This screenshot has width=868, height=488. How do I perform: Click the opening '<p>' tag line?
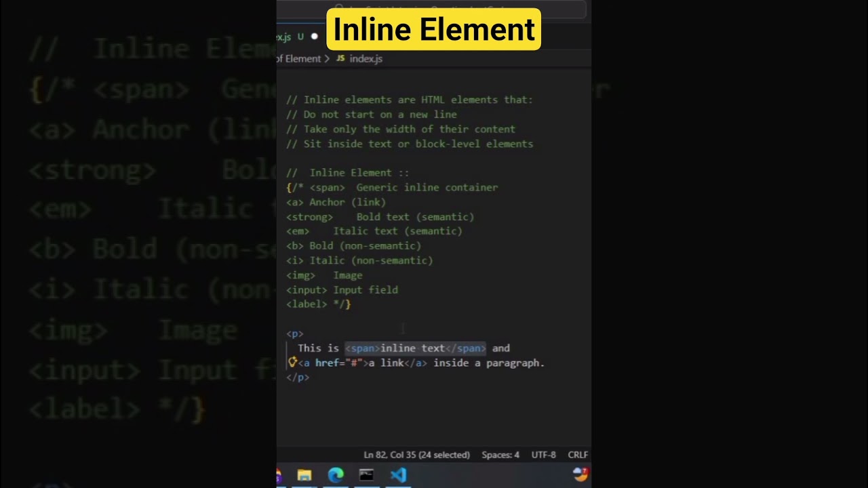[295, 333]
